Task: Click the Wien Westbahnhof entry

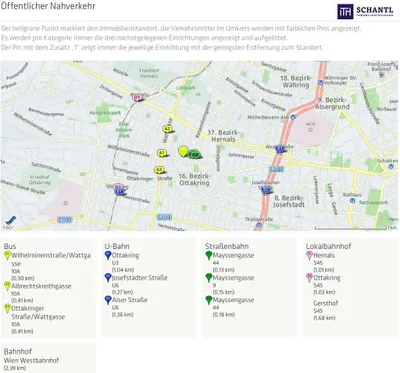Action: pos(31,360)
